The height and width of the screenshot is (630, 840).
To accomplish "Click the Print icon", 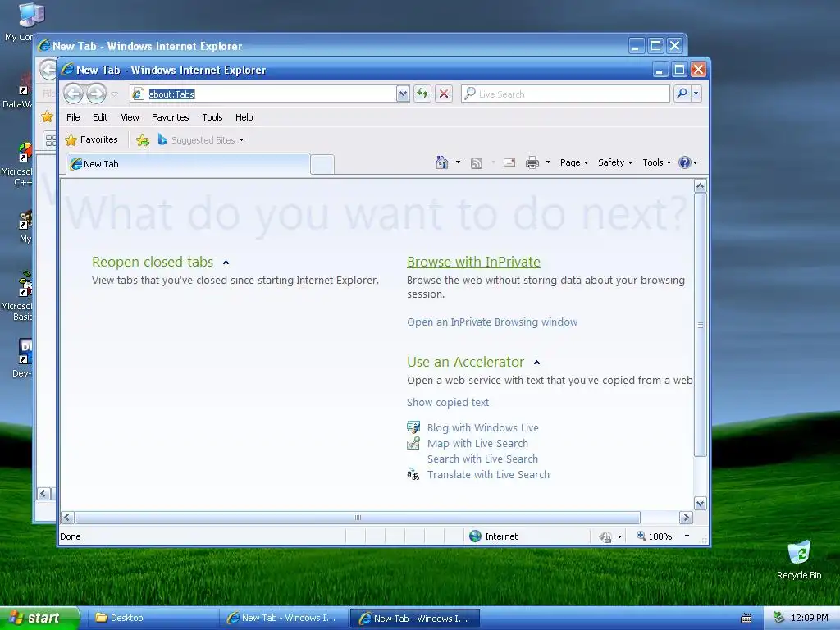I will 532,162.
